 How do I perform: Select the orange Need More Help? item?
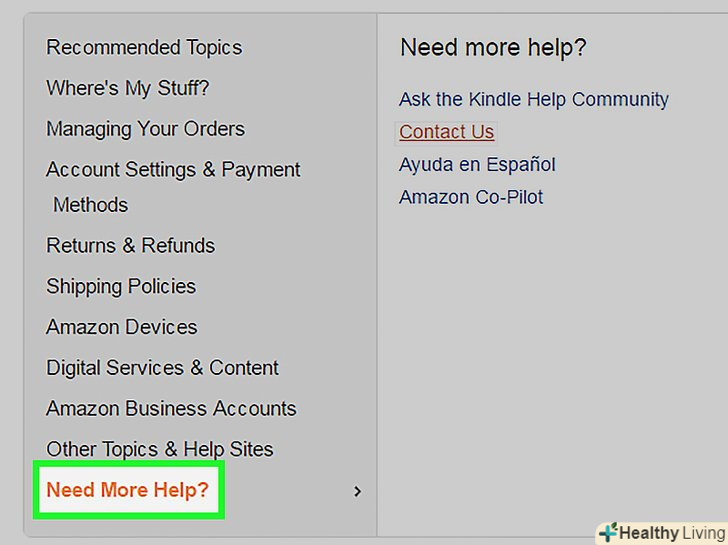point(128,490)
